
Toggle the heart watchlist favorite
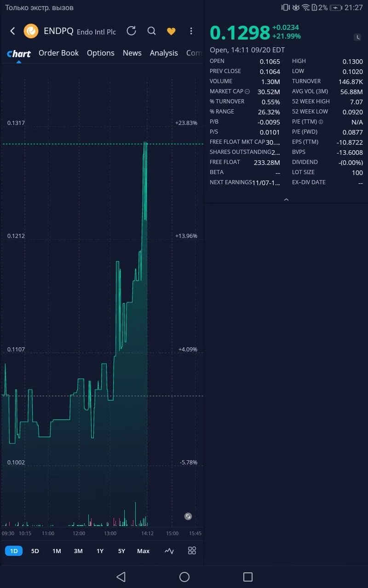tap(171, 31)
